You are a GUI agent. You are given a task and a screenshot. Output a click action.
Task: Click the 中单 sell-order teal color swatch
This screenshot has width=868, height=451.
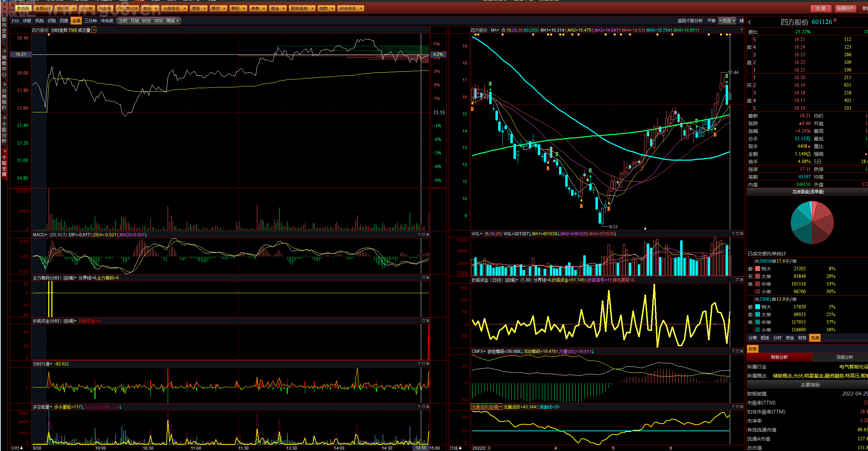pos(758,322)
